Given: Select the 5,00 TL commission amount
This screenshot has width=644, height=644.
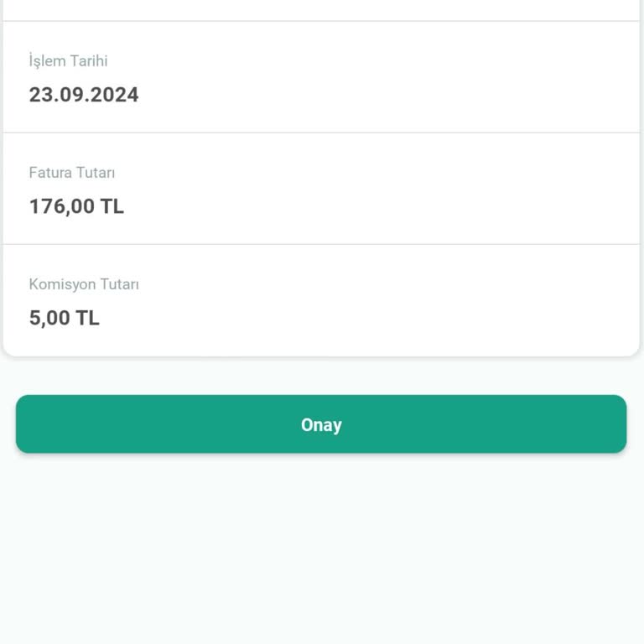Looking at the screenshot, I should pos(64,318).
